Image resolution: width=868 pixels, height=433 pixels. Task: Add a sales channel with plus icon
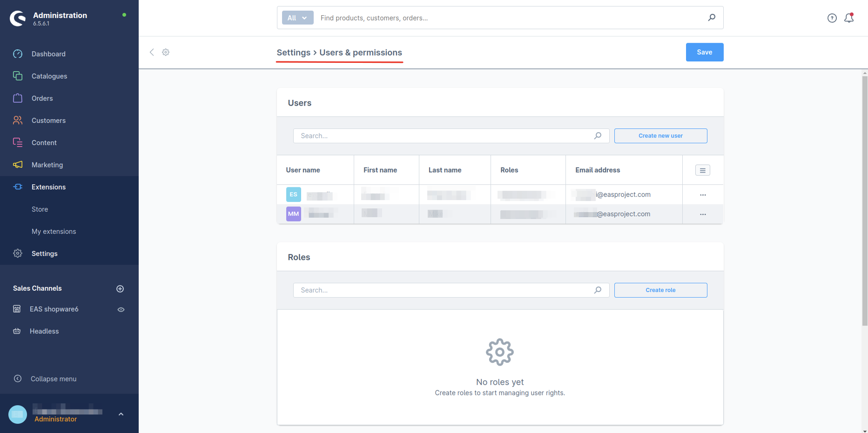[120, 289]
